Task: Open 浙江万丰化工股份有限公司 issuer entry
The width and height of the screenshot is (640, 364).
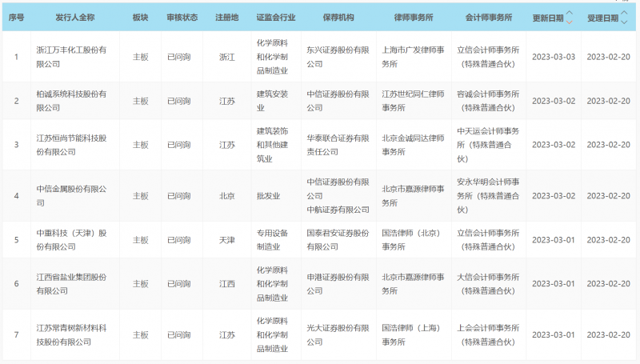Action: click(x=72, y=57)
